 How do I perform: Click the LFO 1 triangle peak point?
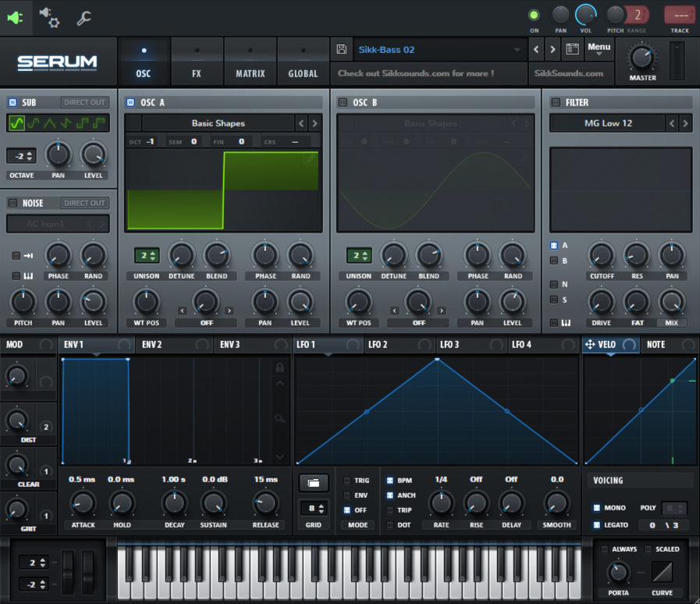pos(438,360)
